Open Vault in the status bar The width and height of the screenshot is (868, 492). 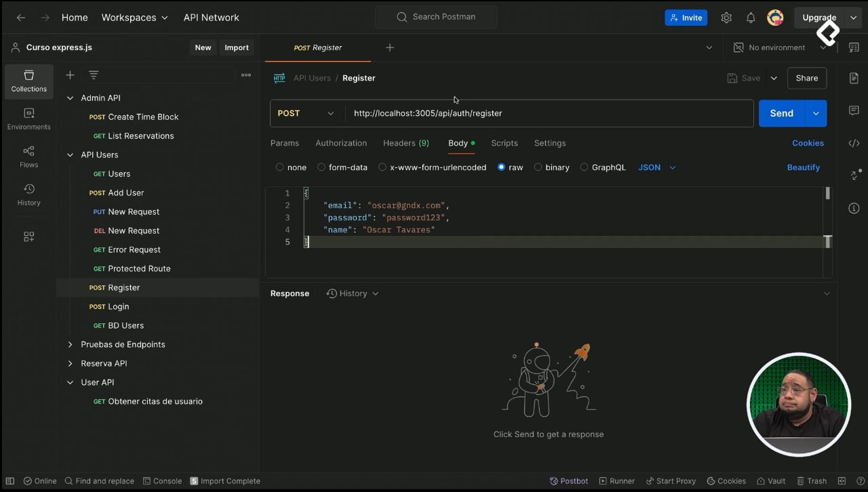[x=771, y=481]
